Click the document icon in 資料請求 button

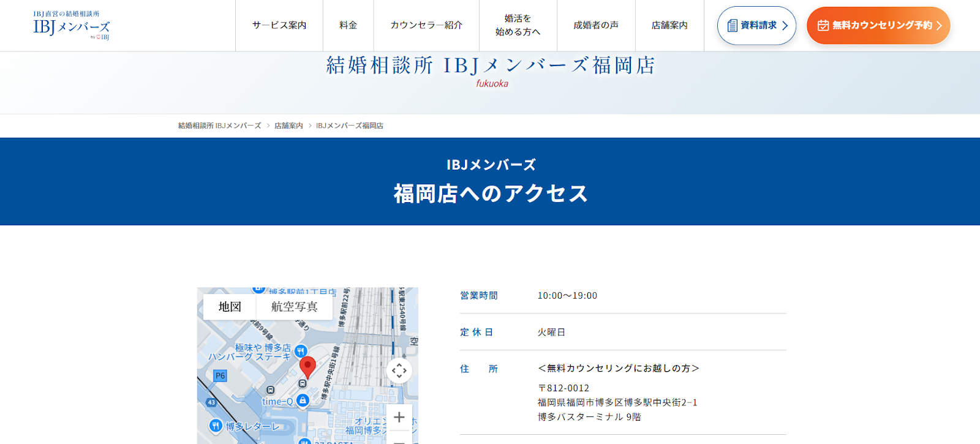click(732, 26)
